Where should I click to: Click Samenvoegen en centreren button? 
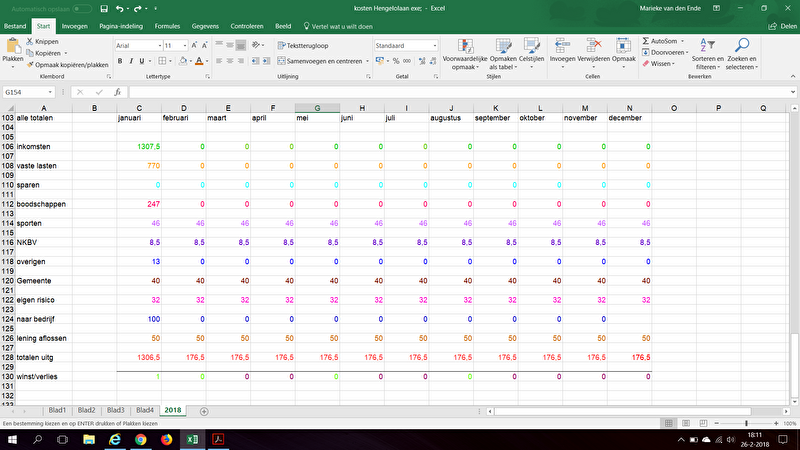(x=320, y=61)
